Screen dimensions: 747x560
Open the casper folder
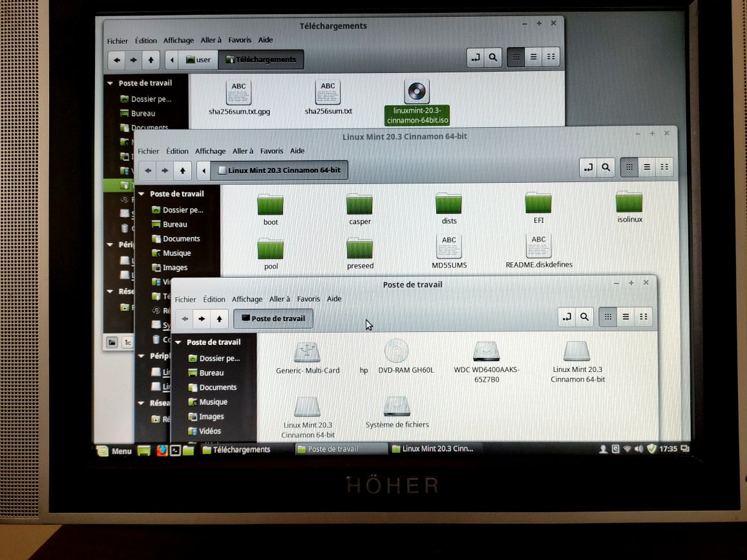coord(360,209)
